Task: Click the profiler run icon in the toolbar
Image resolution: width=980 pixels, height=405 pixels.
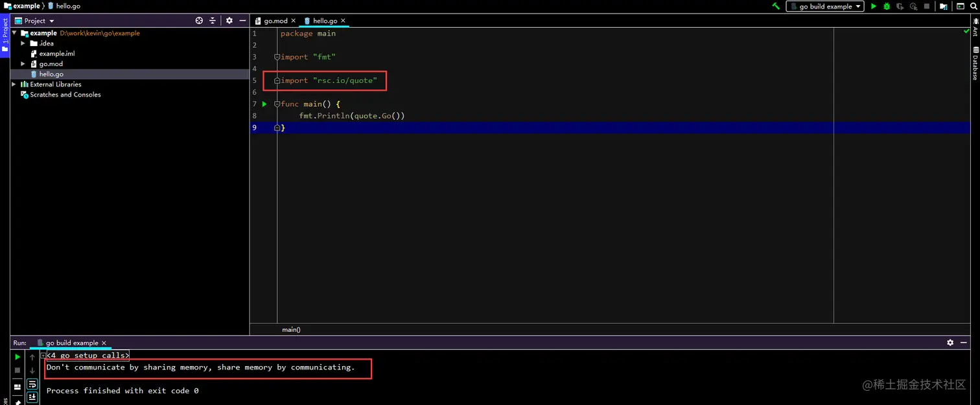Action: click(914, 6)
